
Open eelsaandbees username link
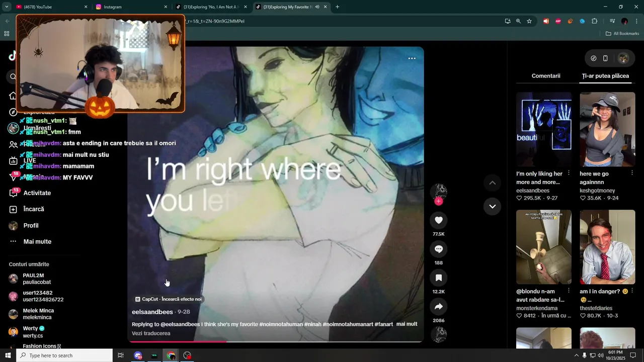[152, 312]
